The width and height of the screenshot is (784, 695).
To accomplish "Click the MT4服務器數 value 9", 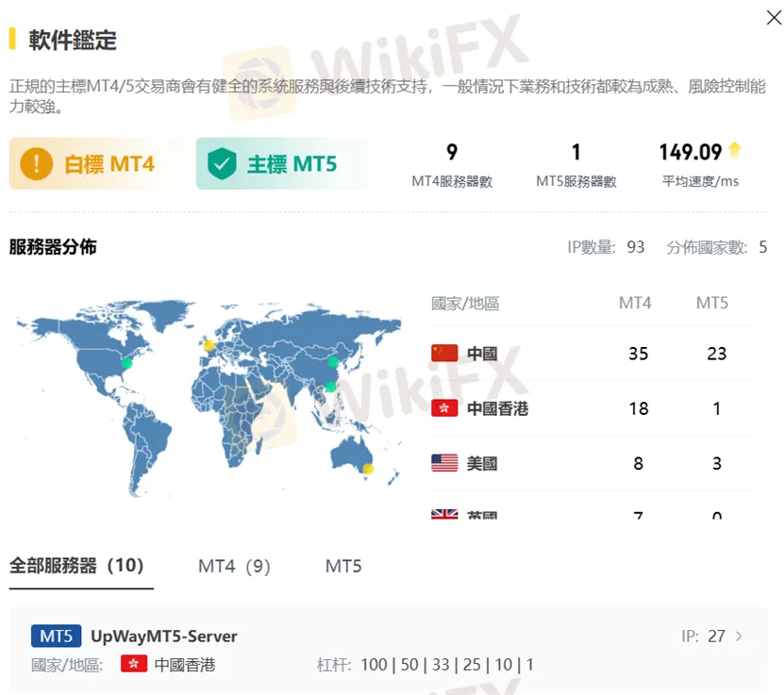I will pyautogui.click(x=452, y=152).
